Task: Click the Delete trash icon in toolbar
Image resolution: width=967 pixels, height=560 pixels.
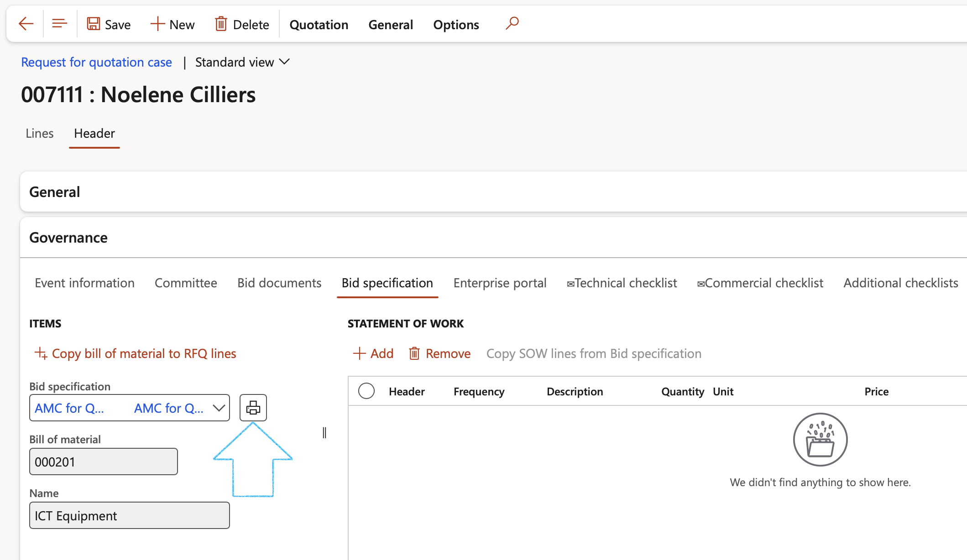Action: pyautogui.click(x=221, y=24)
